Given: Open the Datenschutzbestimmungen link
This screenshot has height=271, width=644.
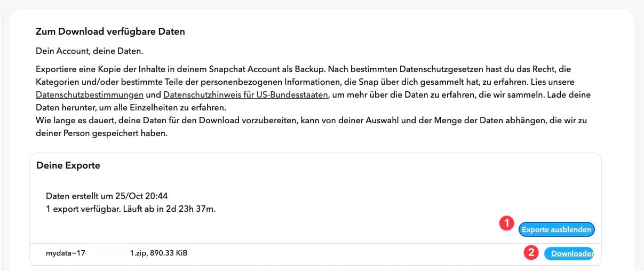Looking at the screenshot, I should [90, 95].
